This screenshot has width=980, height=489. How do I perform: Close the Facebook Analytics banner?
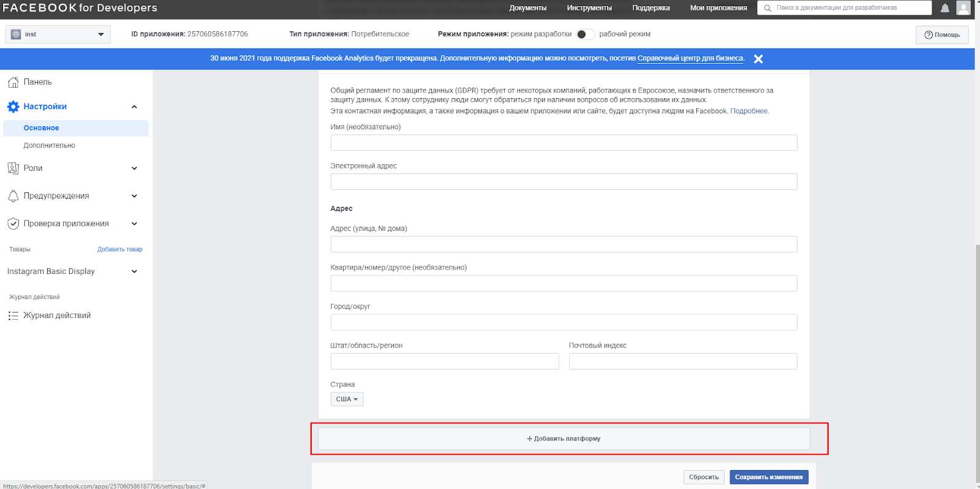[758, 59]
